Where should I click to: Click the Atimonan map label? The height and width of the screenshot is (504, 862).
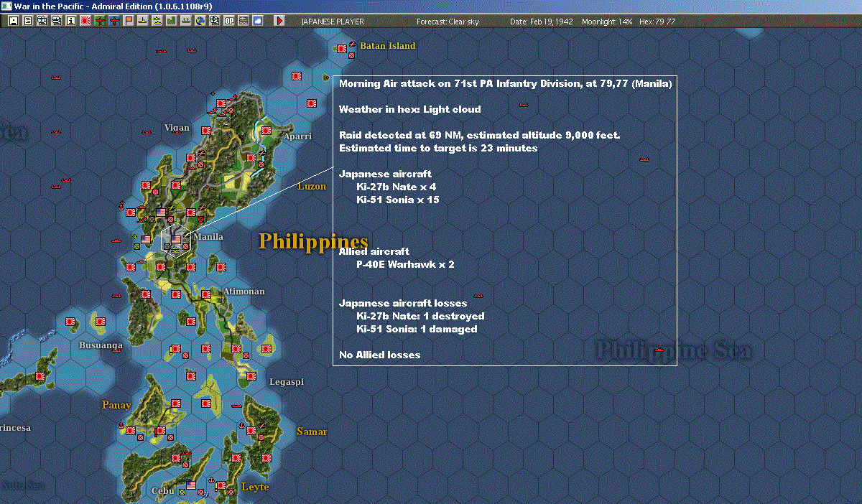tap(244, 291)
